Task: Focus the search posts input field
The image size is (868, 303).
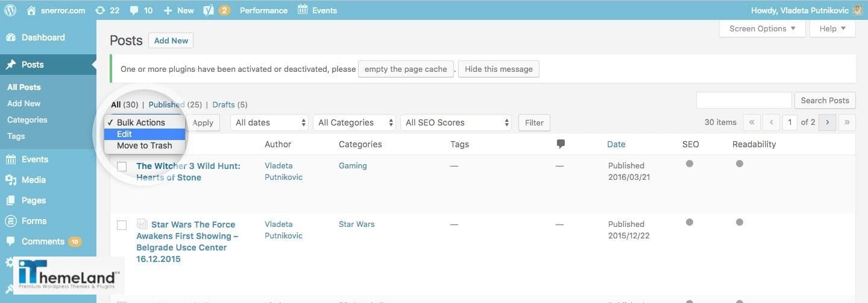Action: click(744, 100)
